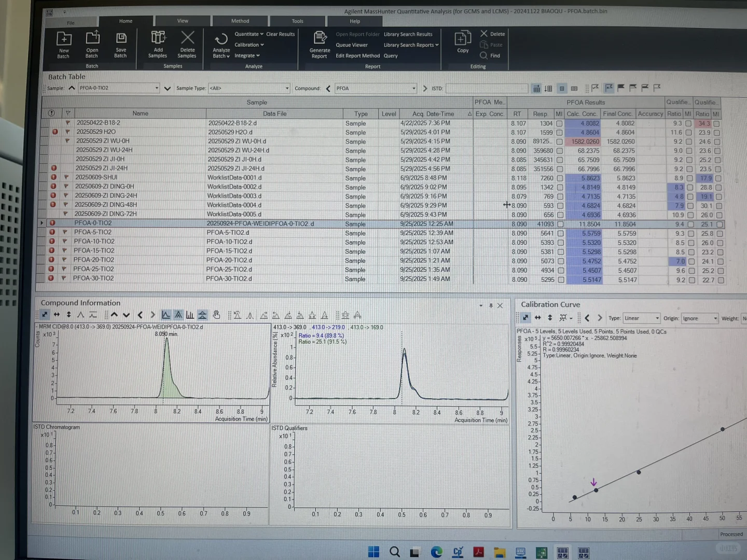
Task: Open the Compound PFOA dropdown
Action: pyautogui.click(x=413, y=89)
